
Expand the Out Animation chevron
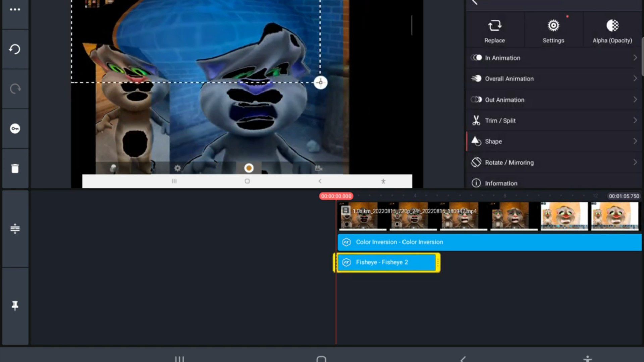tap(635, 100)
